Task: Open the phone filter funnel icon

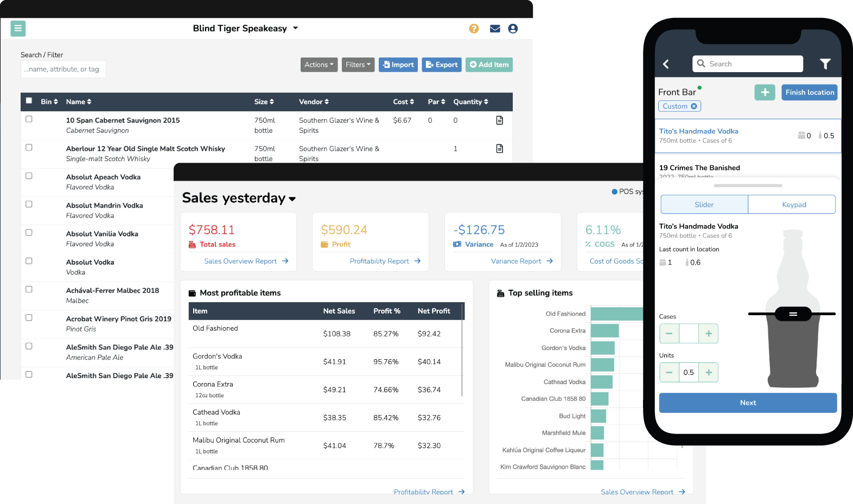Action: pyautogui.click(x=825, y=64)
